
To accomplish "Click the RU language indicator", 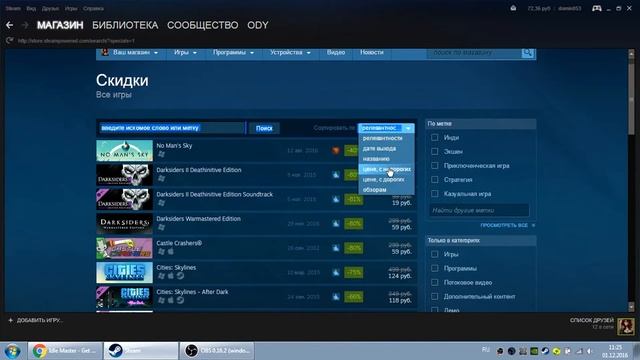I will (x=486, y=350).
